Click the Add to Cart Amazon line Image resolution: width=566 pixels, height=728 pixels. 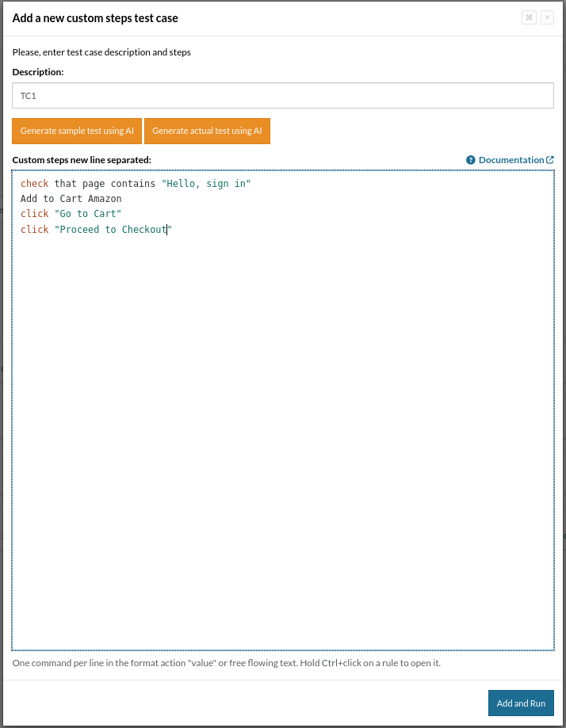coord(71,199)
